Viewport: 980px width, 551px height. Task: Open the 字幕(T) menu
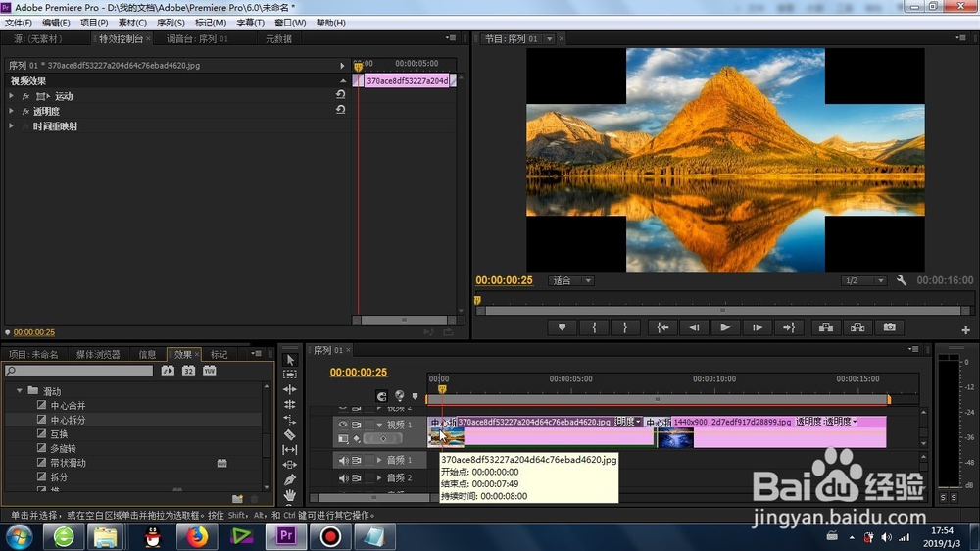pos(250,23)
